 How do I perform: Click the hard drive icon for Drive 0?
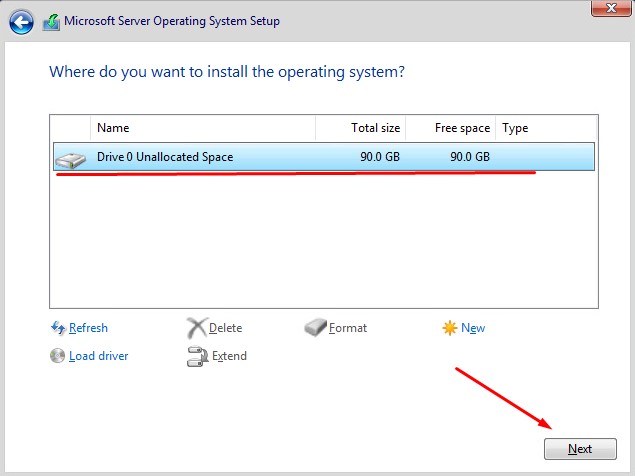pos(71,158)
